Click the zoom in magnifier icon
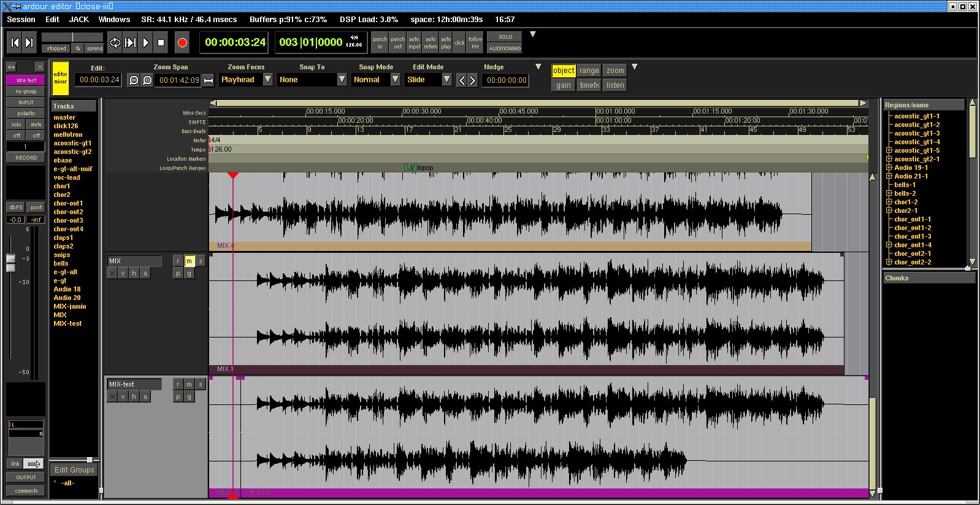 147,80
